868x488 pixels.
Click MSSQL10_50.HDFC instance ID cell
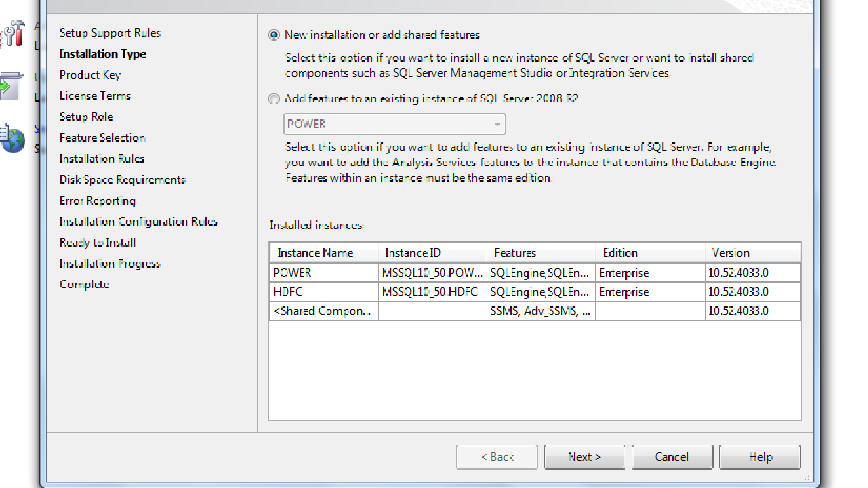click(x=433, y=292)
